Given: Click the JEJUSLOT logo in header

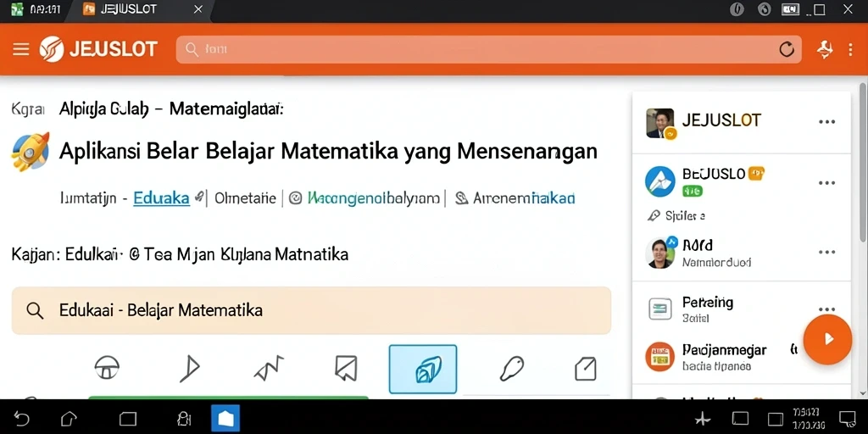Looking at the screenshot, I should point(98,49).
